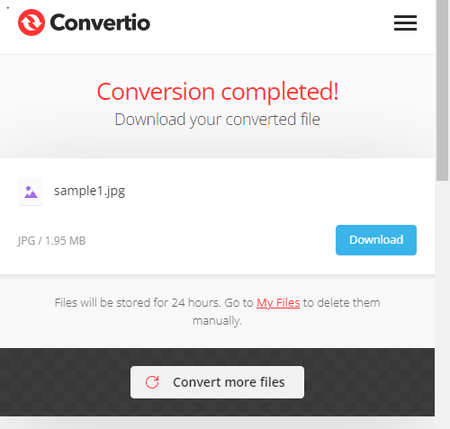The width and height of the screenshot is (450, 429).
Task: Download the converted sample1.jpg file
Action: point(376,240)
